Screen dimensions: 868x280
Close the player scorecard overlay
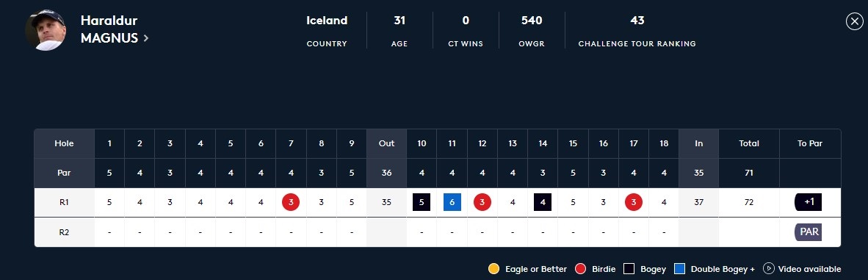click(x=854, y=21)
